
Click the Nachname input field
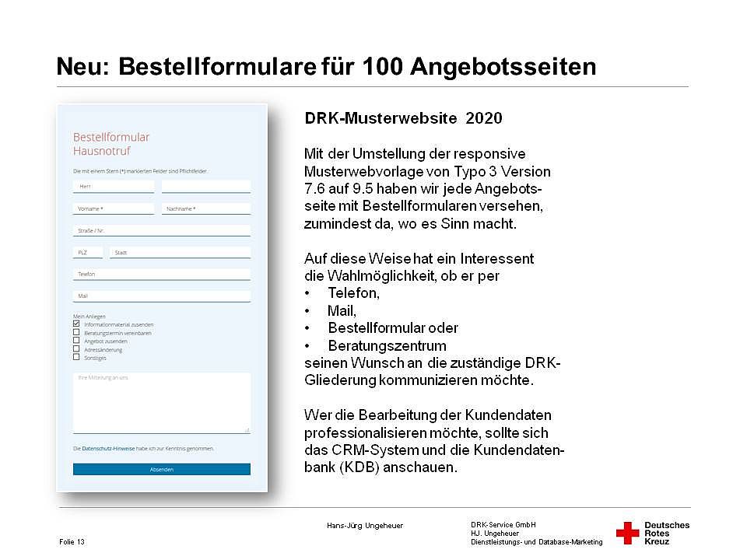pyautogui.click(x=205, y=208)
